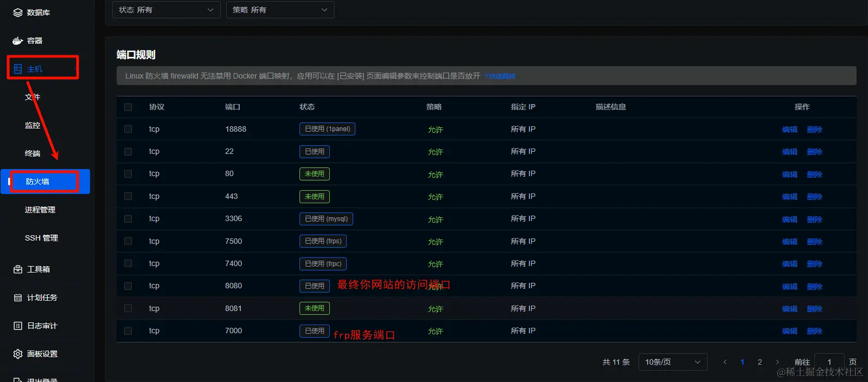Click 所有 IP cell for port 3306

point(523,219)
